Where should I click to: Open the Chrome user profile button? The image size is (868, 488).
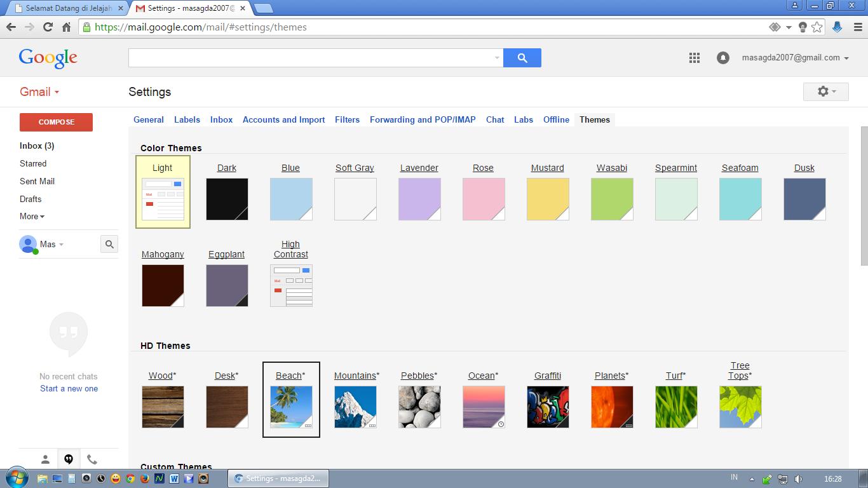pyautogui.click(x=795, y=6)
